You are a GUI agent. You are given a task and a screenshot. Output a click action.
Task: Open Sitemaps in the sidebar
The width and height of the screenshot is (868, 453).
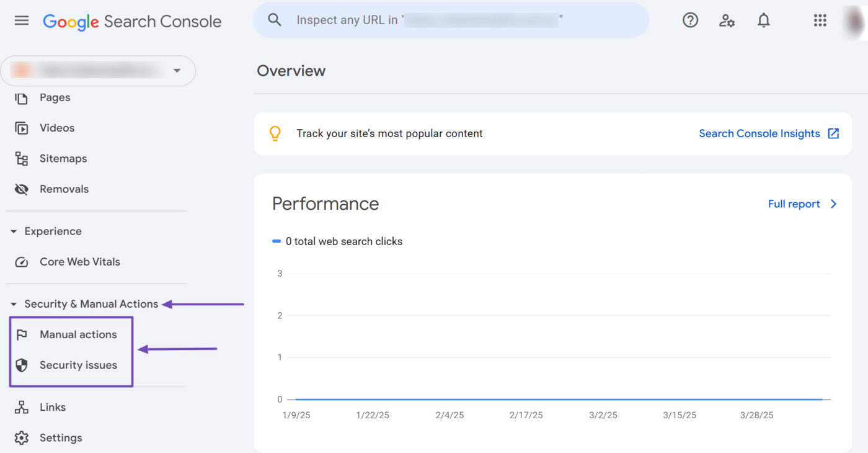point(63,159)
